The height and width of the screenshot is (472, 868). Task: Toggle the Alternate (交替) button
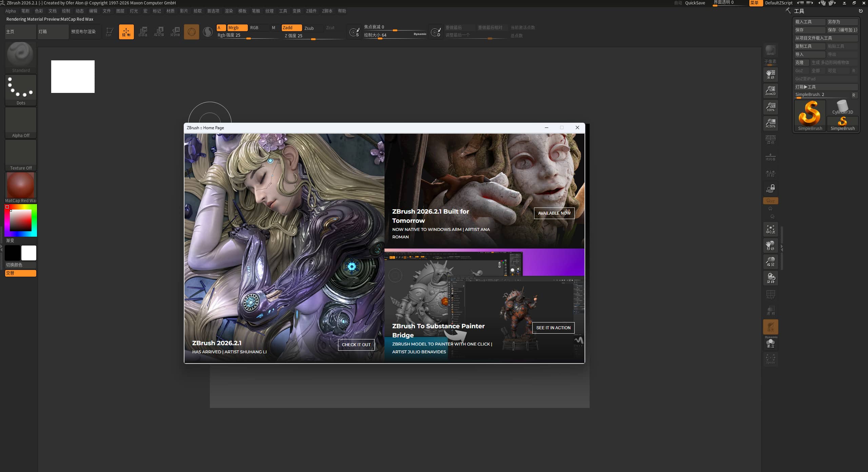pyautogui.click(x=21, y=273)
